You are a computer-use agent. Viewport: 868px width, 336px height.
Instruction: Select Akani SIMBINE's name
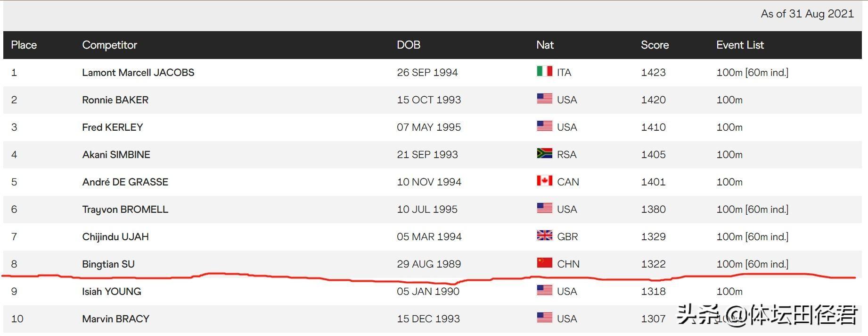click(x=116, y=154)
